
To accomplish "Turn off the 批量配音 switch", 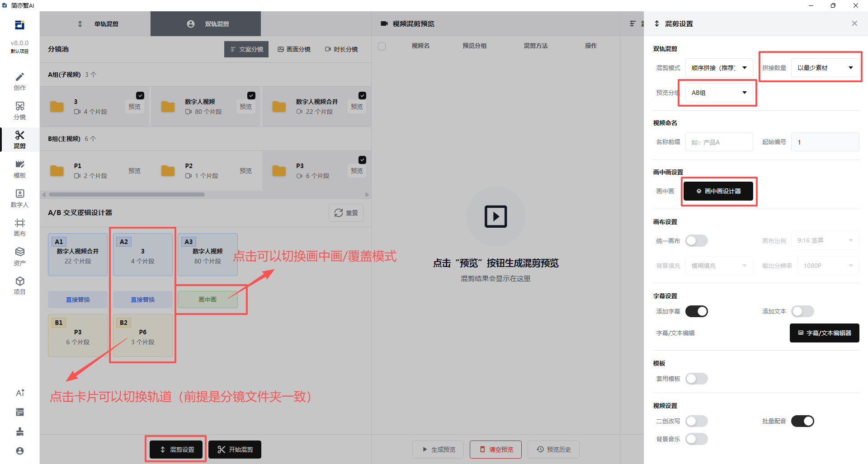I will 802,421.
